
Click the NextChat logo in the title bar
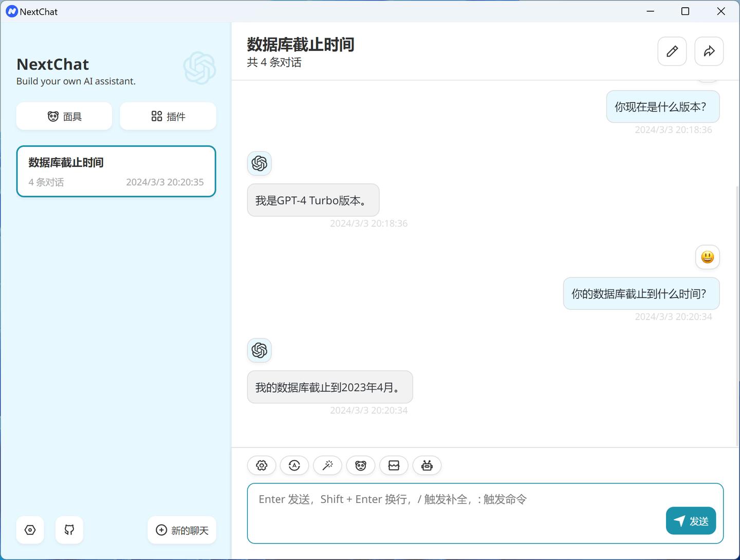coord(11,11)
